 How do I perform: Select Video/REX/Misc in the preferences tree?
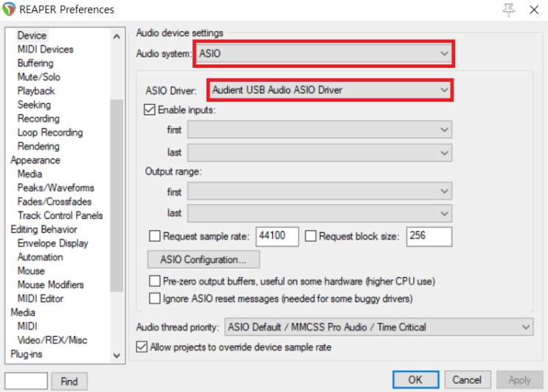point(52,340)
